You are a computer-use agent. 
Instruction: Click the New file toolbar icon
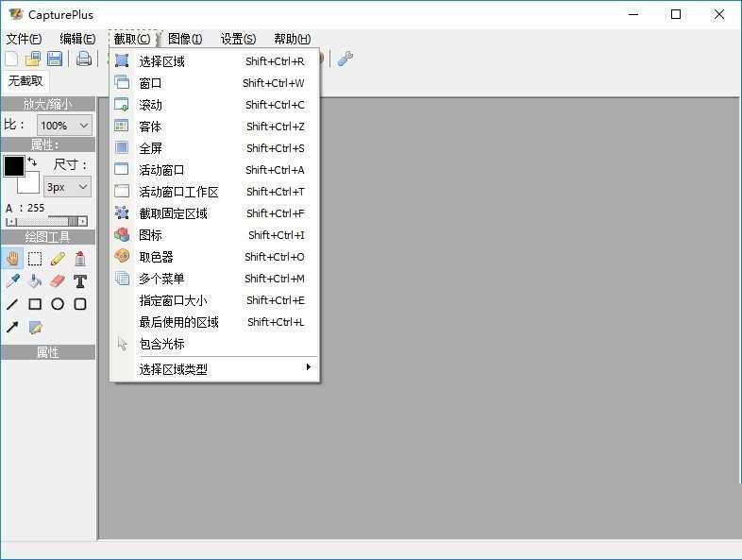(x=11, y=59)
